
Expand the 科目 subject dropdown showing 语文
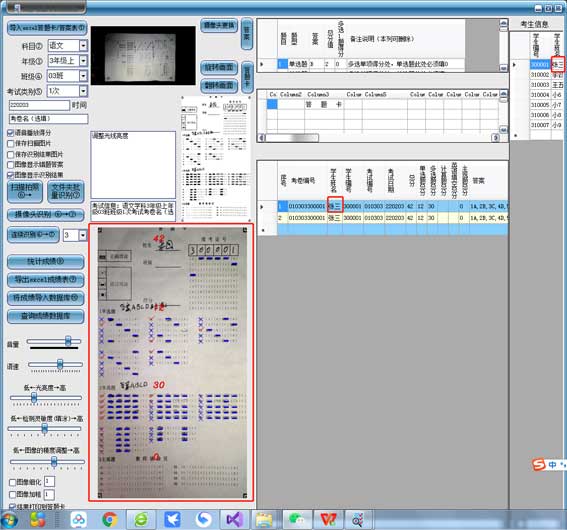84,46
